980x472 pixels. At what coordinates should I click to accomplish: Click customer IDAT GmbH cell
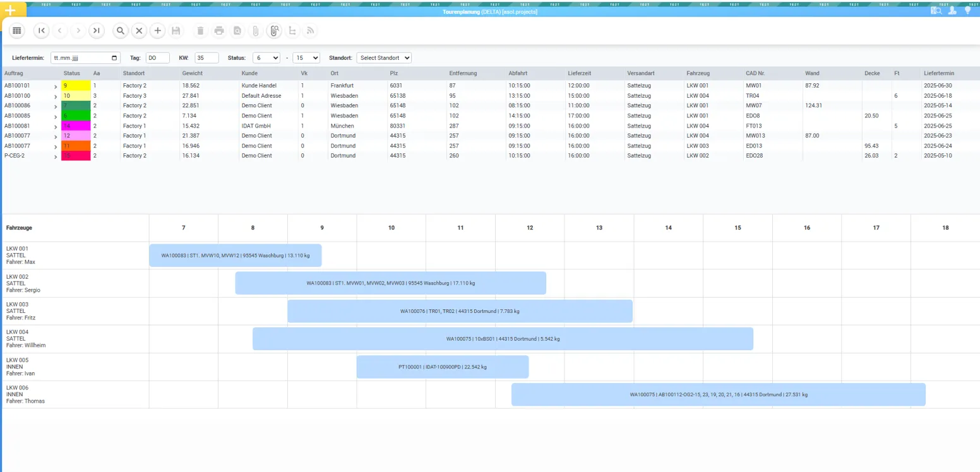pyautogui.click(x=256, y=126)
